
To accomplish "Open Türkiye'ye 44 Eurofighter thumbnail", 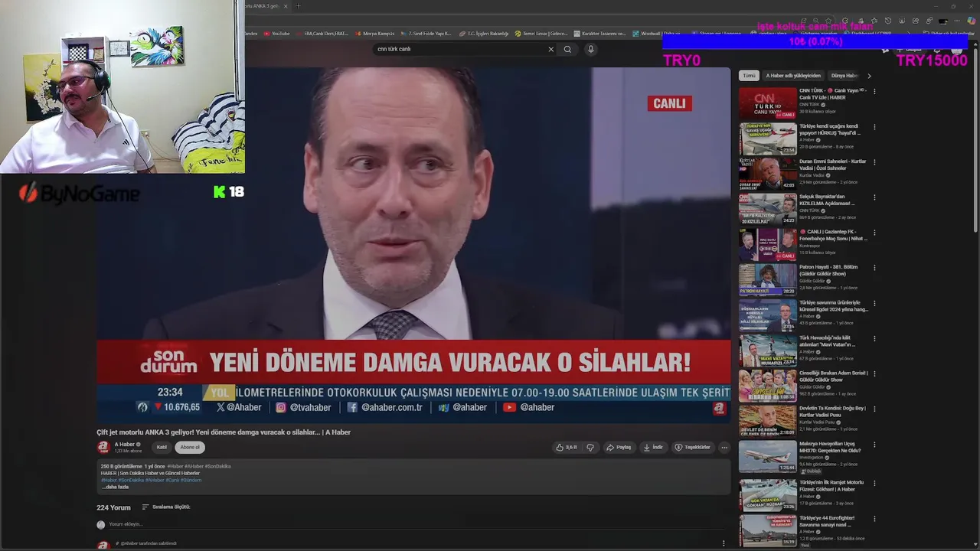I will tap(767, 530).
